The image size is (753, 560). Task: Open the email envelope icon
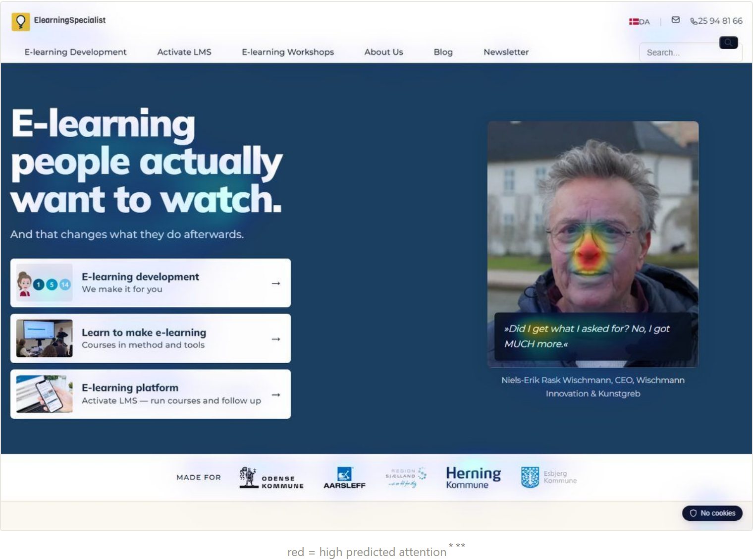pyautogui.click(x=675, y=20)
